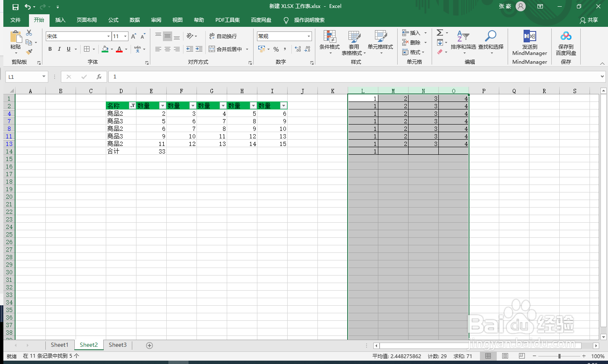Click the Save icon in quick access toolbar
This screenshot has height=364, width=608.
tap(16, 7)
